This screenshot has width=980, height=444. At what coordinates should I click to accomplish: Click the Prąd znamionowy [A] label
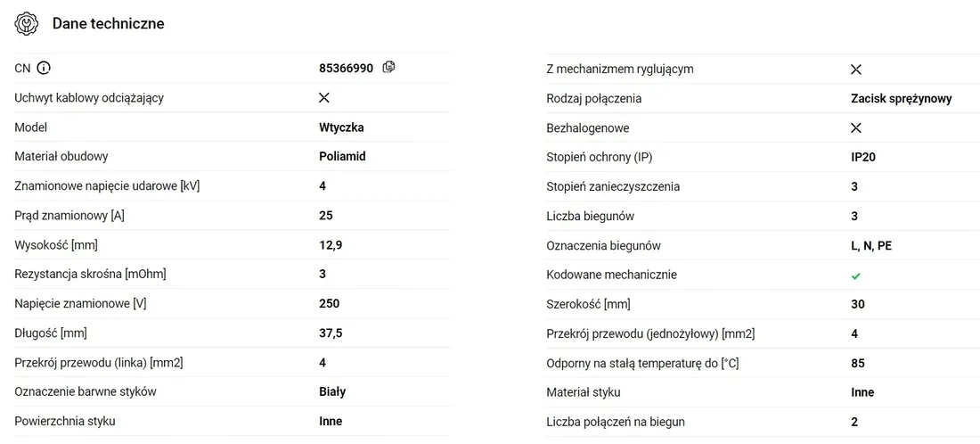click(x=69, y=216)
